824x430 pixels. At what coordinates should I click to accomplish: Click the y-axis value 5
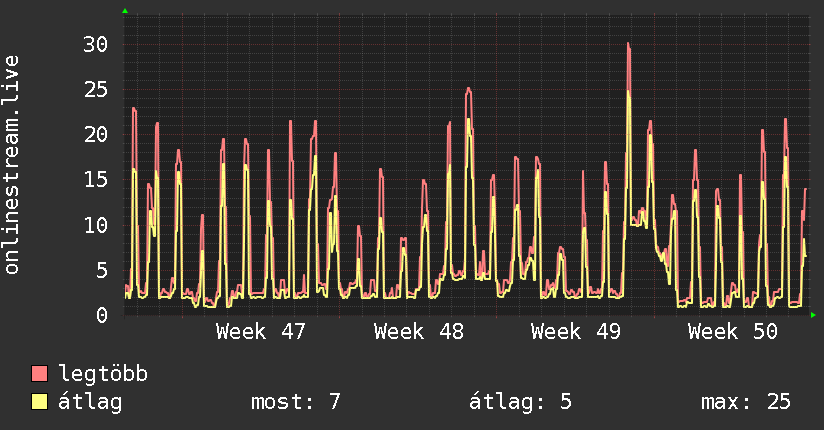coord(102,270)
